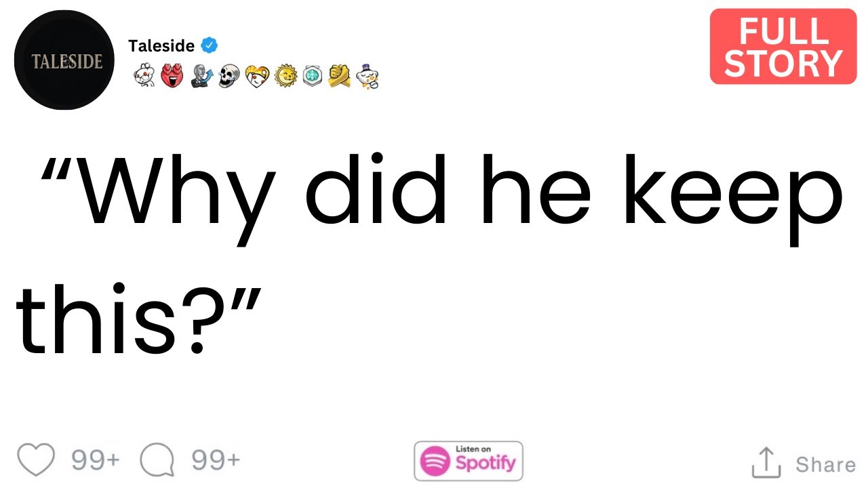The height and width of the screenshot is (488, 868).
Task: Select the golden clasped hands award
Action: 339,77
